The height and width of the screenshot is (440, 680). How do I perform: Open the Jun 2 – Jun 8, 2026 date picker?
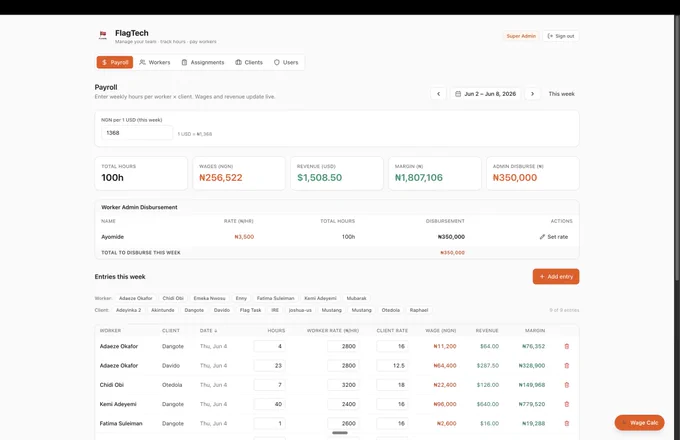(x=485, y=94)
